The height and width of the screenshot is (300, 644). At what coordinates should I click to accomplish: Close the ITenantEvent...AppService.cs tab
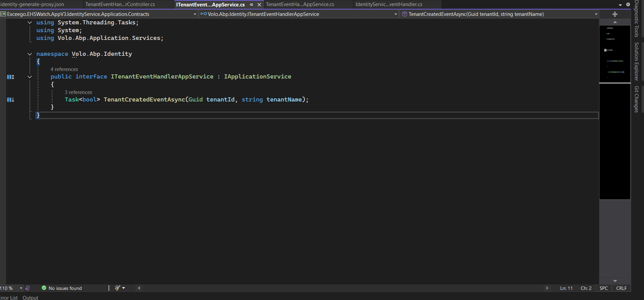[x=259, y=5]
